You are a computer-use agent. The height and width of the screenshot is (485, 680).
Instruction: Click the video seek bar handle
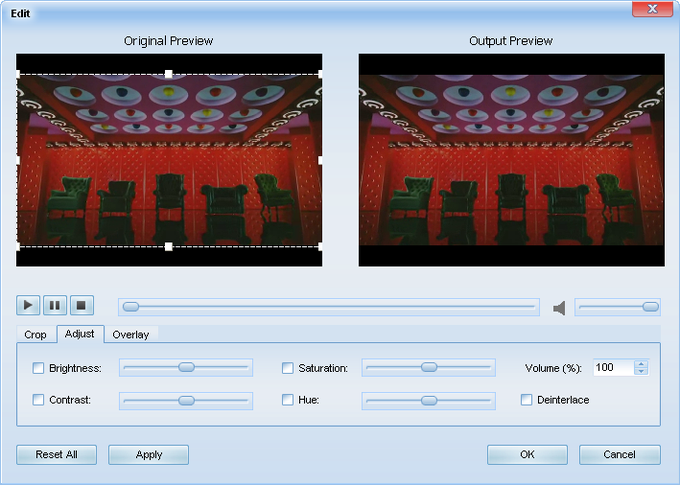click(131, 307)
